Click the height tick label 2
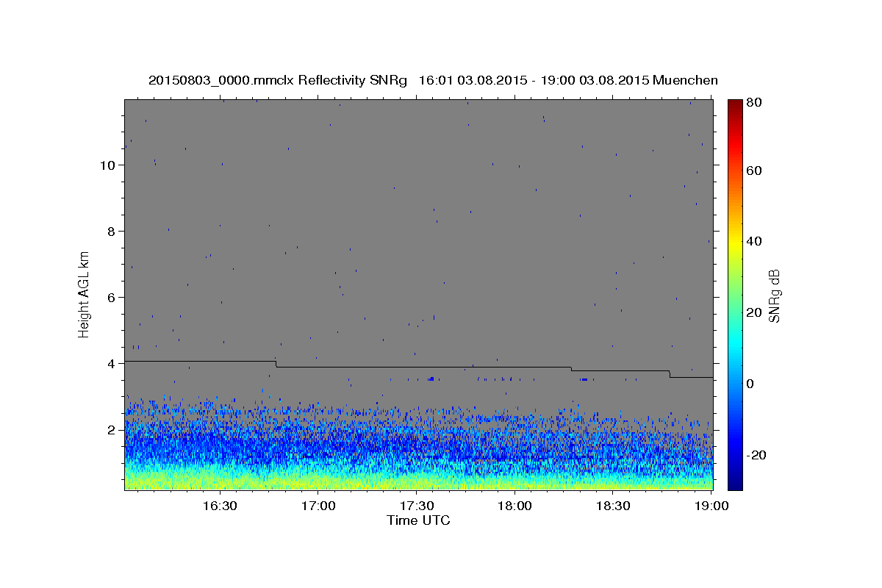 point(112,430)
